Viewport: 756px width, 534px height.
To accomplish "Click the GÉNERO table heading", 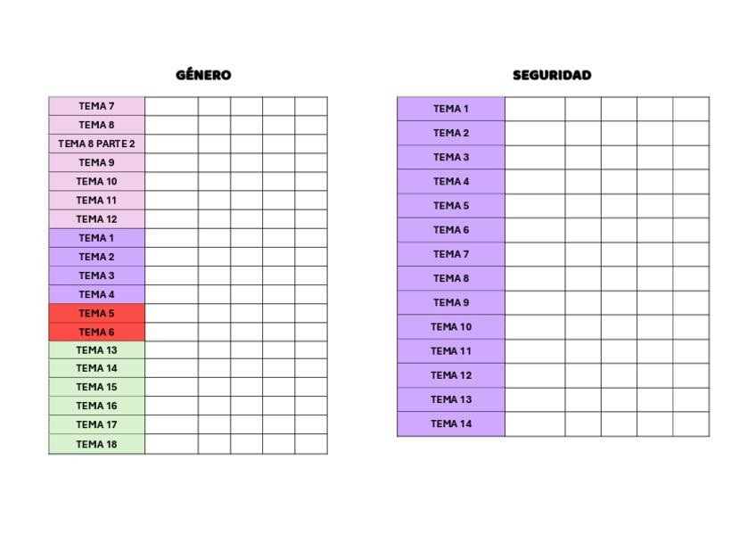I will point(203,75).
